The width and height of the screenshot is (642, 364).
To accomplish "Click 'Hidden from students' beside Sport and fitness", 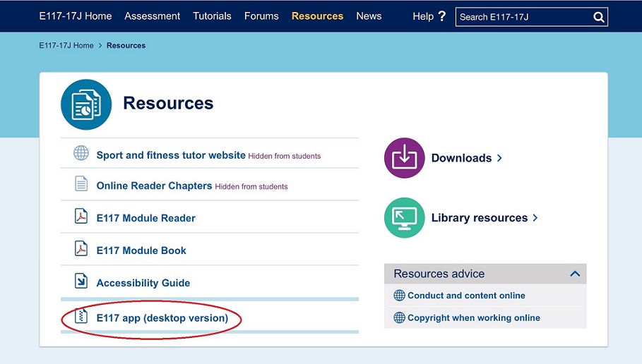I will point(285,156).
